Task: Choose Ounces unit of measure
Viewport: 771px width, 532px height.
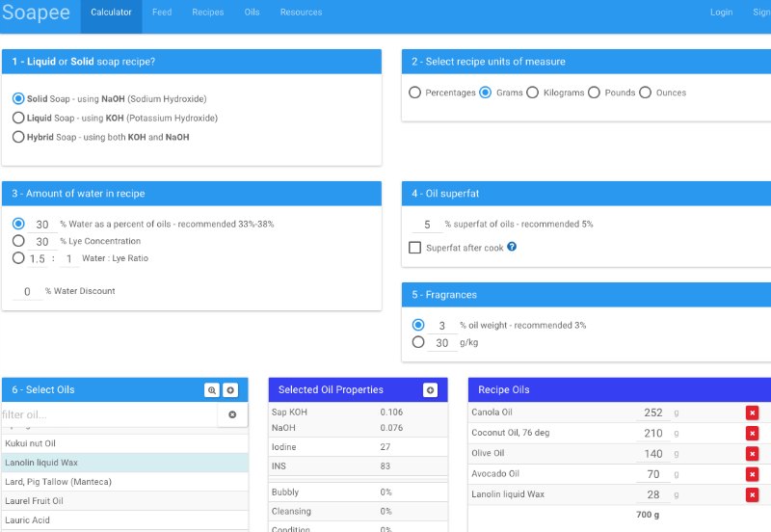Action: pos(645,93)
